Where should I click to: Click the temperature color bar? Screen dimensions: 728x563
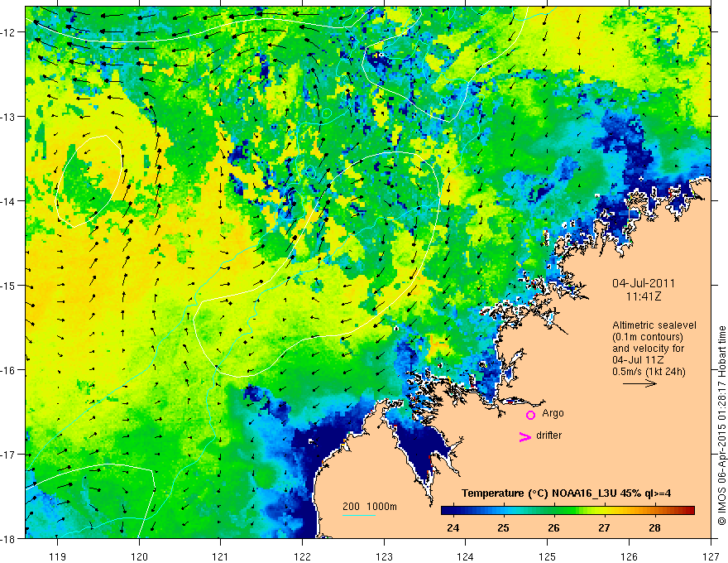(568, 510)
